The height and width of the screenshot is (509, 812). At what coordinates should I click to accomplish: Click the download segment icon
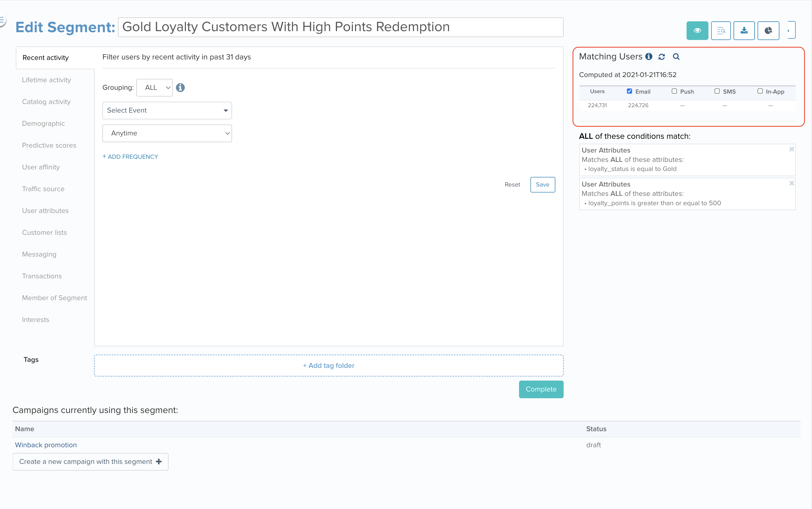click(744, 30)
